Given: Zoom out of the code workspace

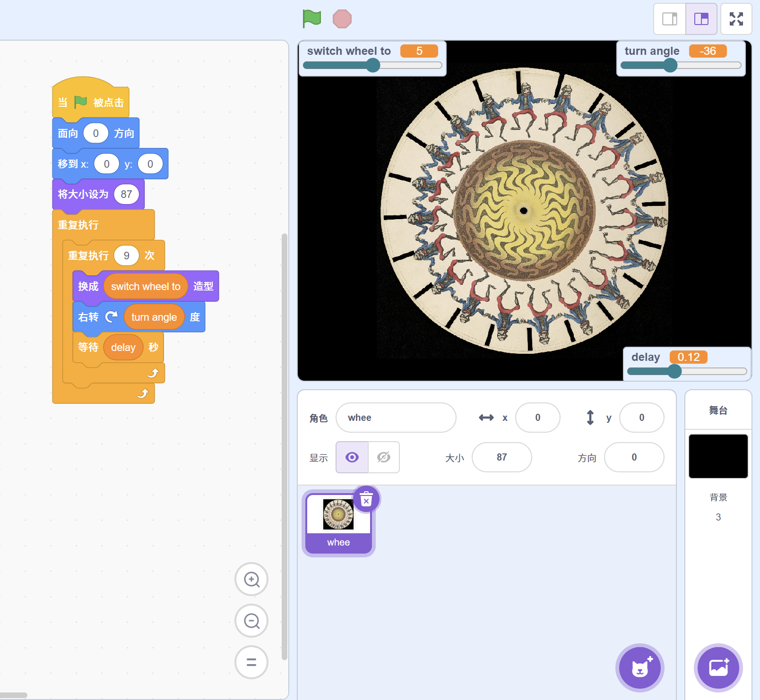Looking at the screenshot, I should click(251, 621).
